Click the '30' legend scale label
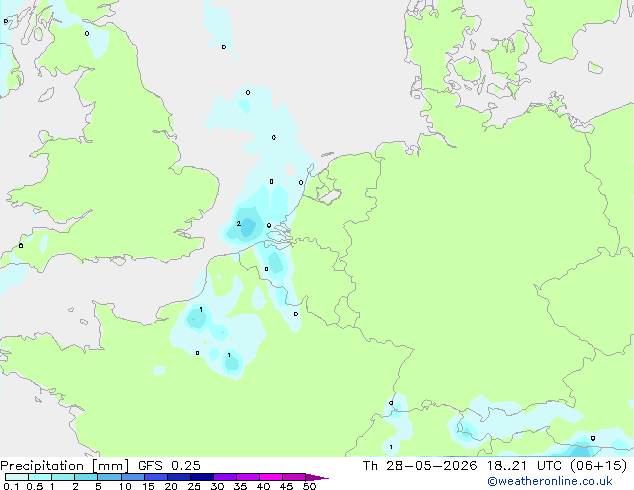634x490 pixels. pyautogui.click(x=217, y=486)
